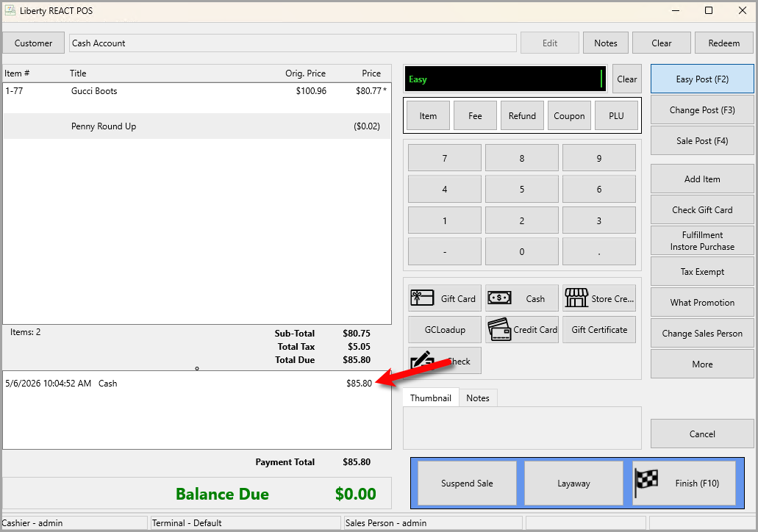Click the Item # column header
758x532 pixels.
coord(17,73)
